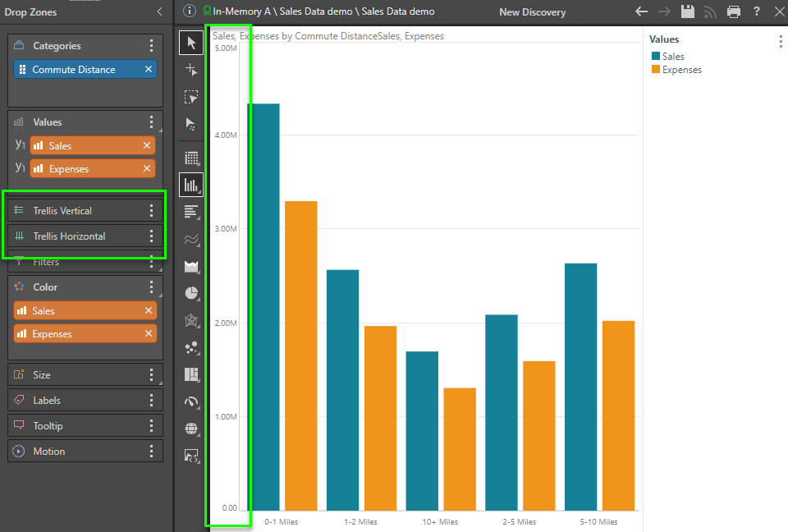Remove Expenses chip from Color zone

(x=149, y=334)
